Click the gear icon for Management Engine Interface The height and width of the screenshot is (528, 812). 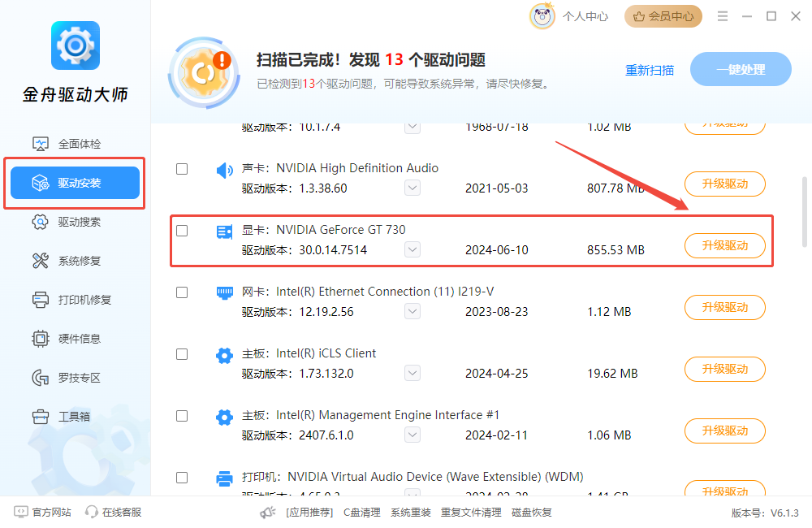(x=224, y=417)
